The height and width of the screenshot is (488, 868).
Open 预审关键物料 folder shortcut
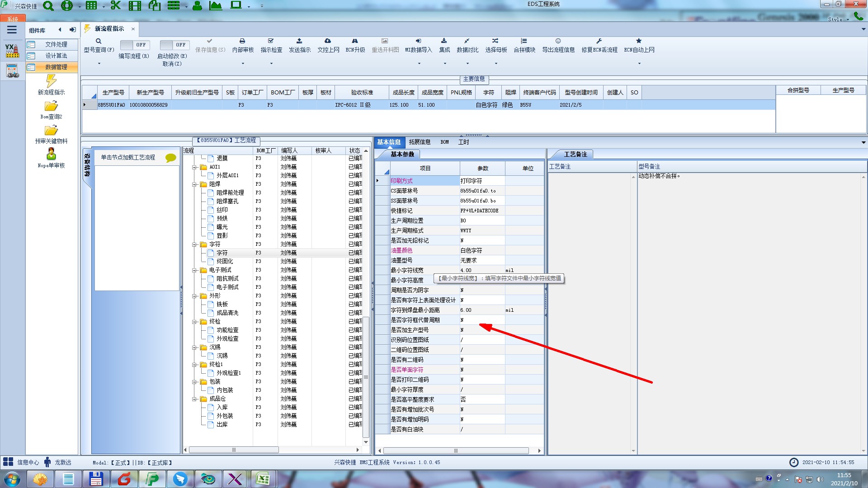(x=51, y=134)
